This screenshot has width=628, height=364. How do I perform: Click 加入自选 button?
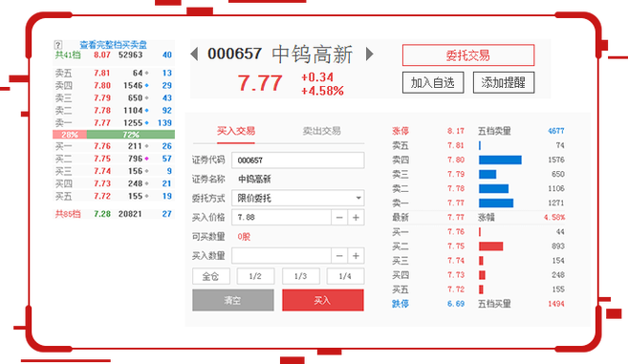[433, 82]
